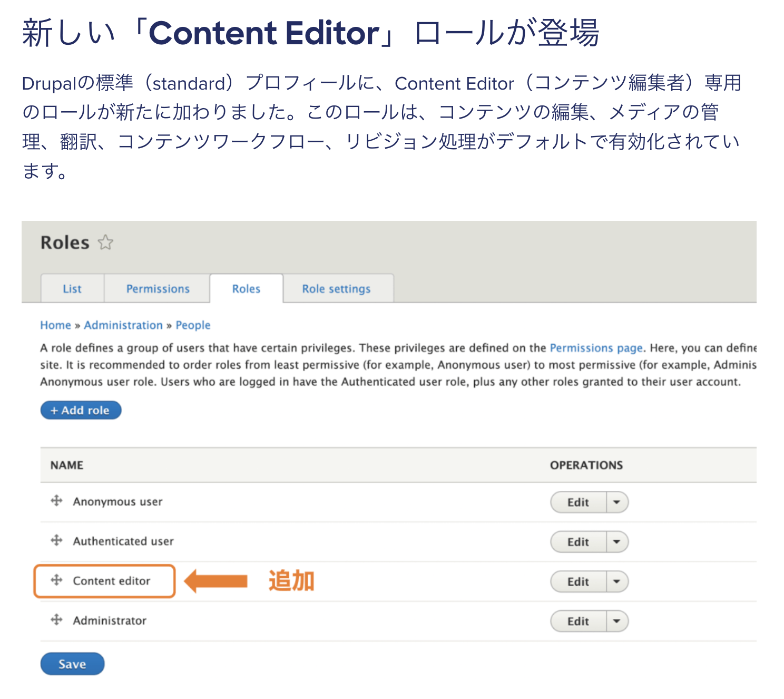Open the Content editor operations dropdown arrow

pos(617,582)
